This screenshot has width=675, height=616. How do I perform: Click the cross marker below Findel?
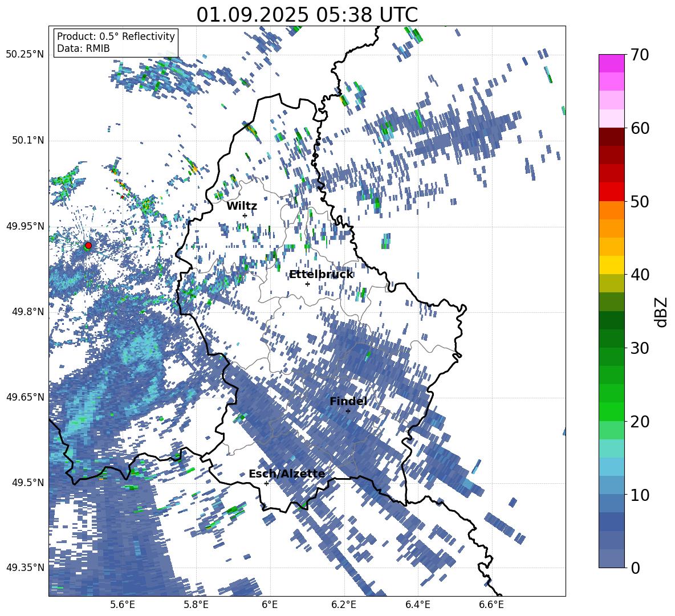click(348, 411)
